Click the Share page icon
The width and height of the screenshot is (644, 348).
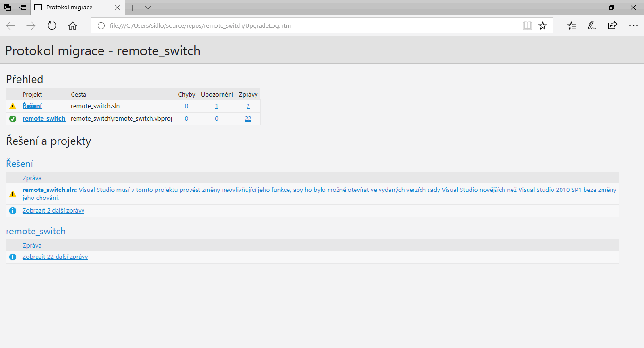(612, 26)
